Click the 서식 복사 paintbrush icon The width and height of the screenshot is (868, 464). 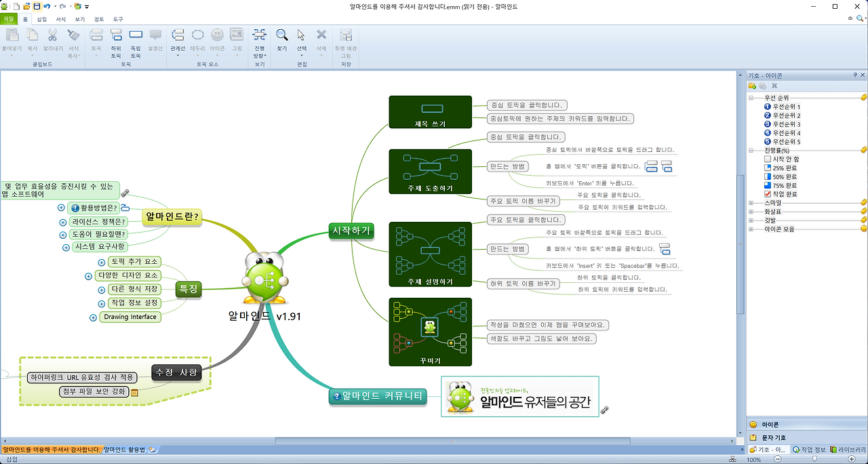tap(74, 35)
